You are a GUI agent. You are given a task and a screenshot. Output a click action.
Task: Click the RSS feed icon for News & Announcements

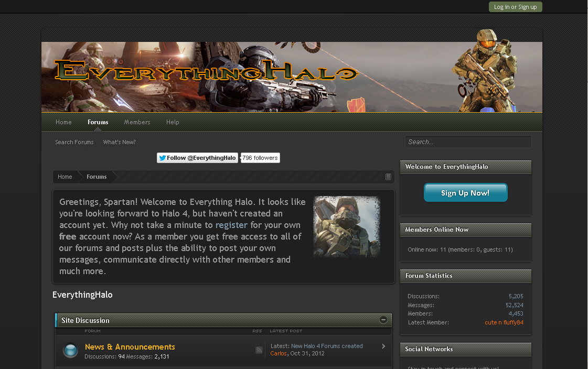259,350
